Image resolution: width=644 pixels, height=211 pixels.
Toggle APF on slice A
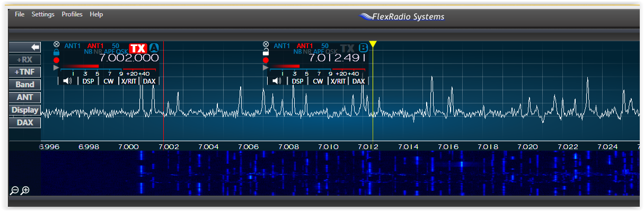click(x=109, y=52)
